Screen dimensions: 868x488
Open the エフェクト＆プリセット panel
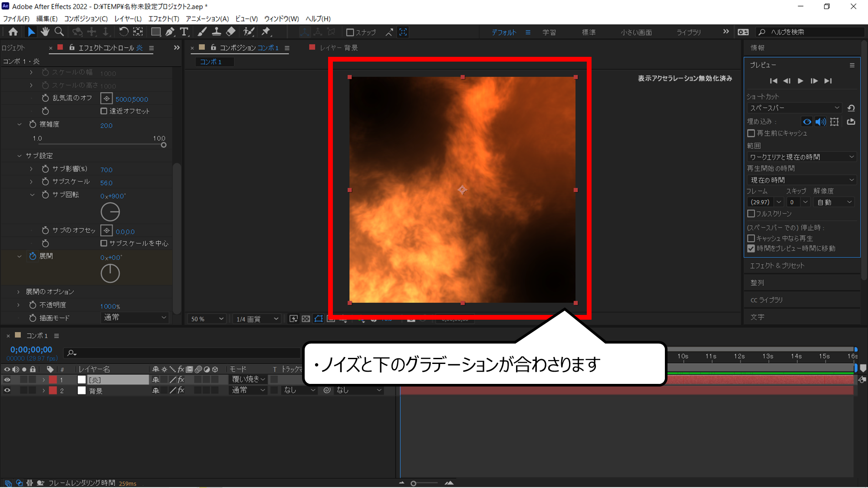tap(777, 265)
